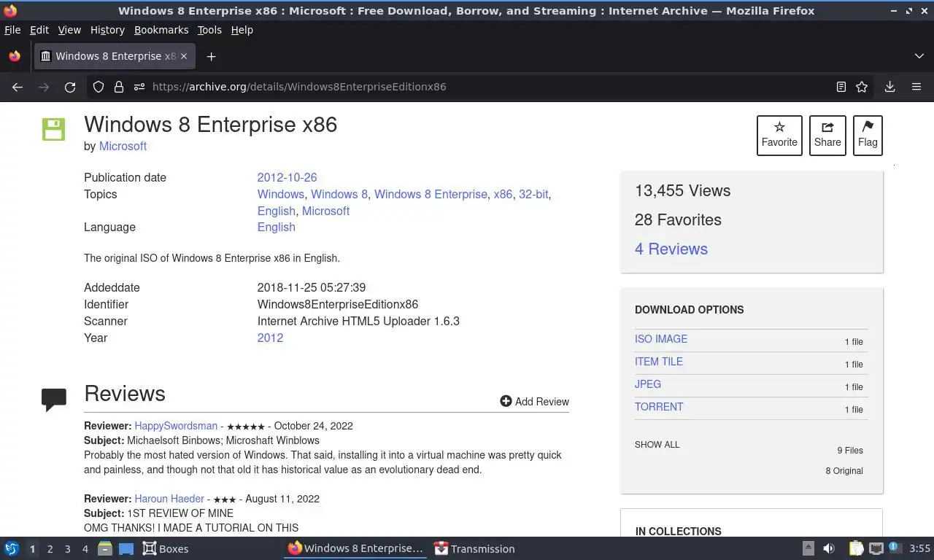Image resolution: width=934 pixels, height=560 pixels.
Task: Click the green floppy software icon
Action: pos(53,129)
